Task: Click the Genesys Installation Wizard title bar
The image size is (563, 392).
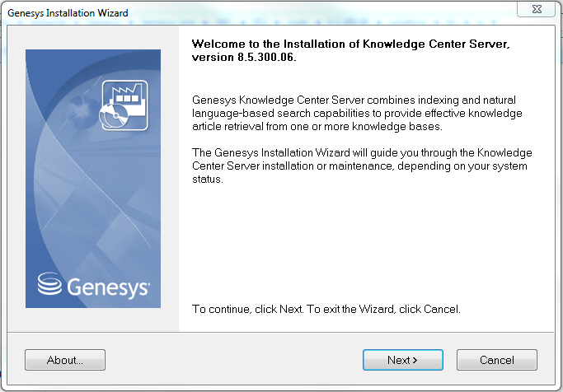Action: tap(247, 11)
